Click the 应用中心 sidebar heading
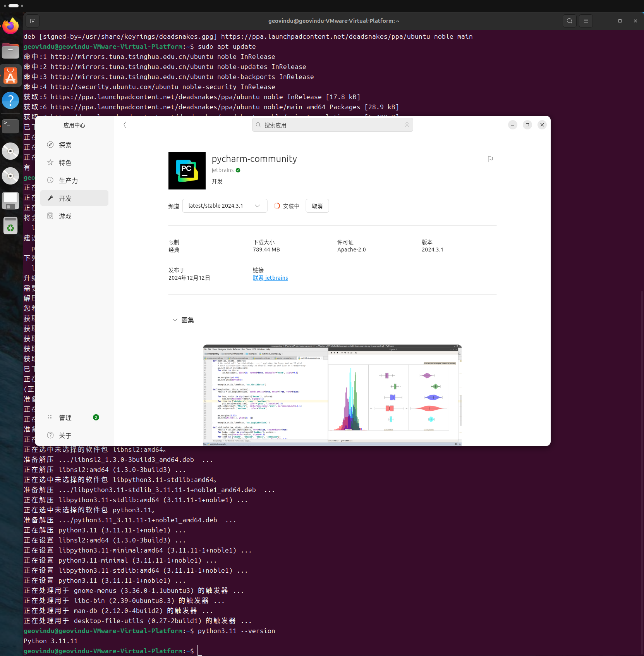The width and height of the screenshot is (644, 656). tap(74, 125)
